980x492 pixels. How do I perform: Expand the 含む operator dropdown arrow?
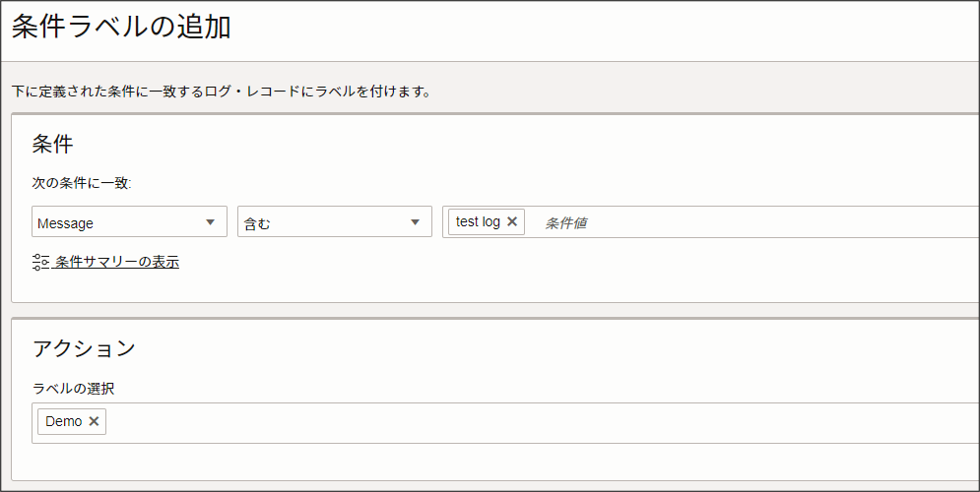click(415, 222)
